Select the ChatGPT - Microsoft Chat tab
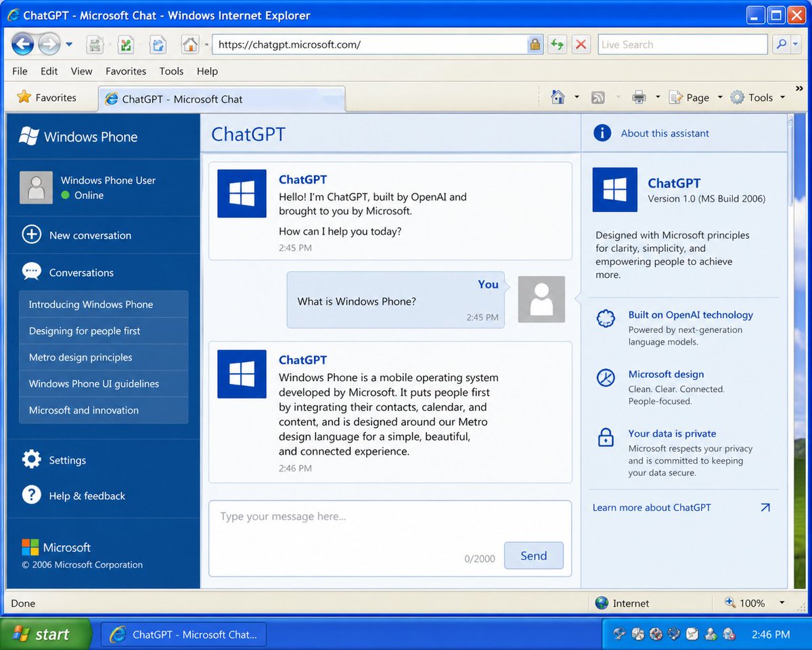This screenshot has height=650, width=812. [x=221, y=99]
